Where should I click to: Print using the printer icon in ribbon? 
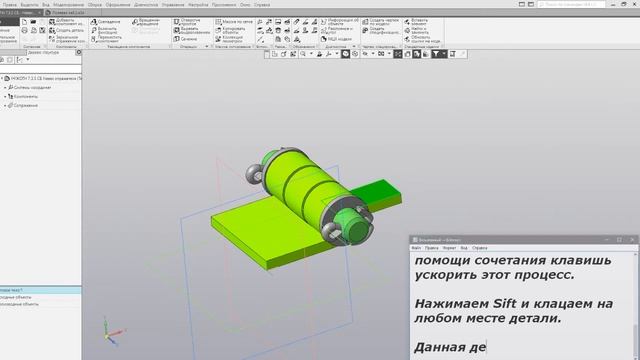(24, 31)
